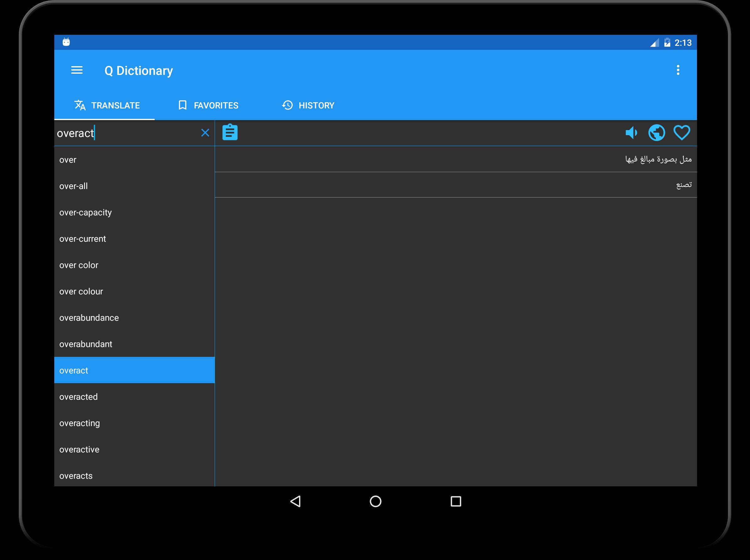Screen dimensions: 750x560
Task: Click the Q Dictionary app title
Action: coord(139,71)
